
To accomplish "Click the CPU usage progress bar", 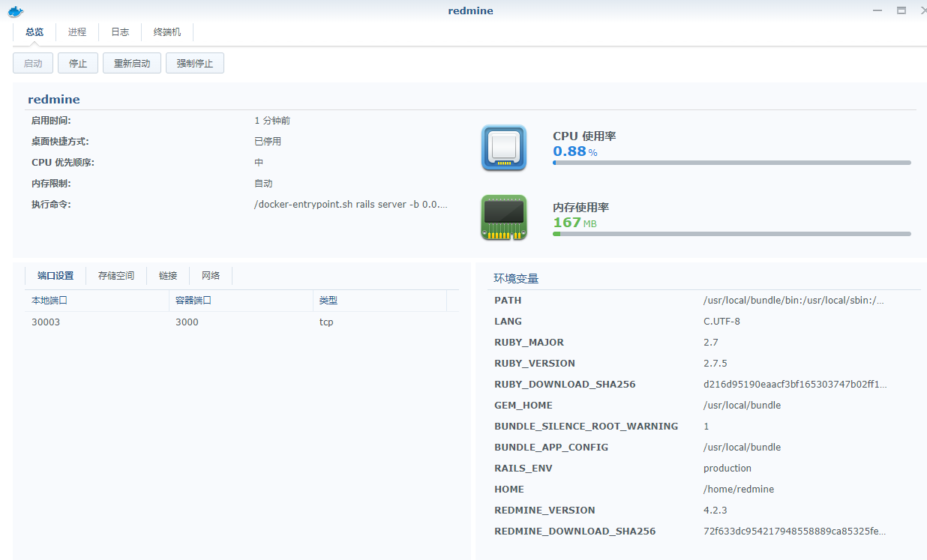I will 732,163.
